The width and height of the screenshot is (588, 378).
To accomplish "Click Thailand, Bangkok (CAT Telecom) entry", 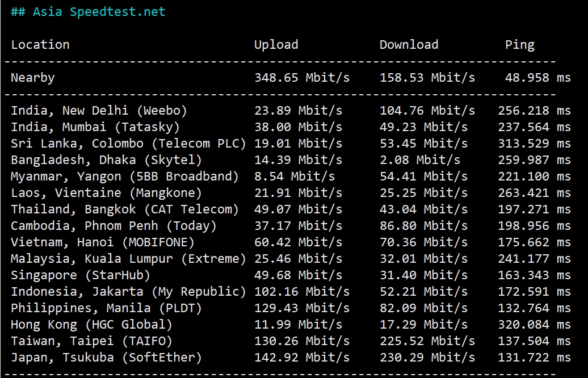I will pyautogui.click(x=125, y=209).
